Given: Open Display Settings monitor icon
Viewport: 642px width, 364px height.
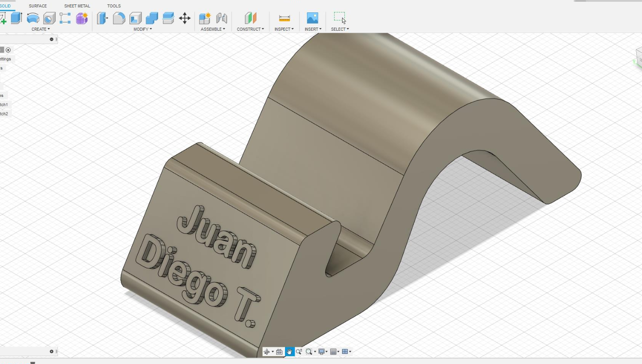Looking at the screenshot, I should click(321, 352).
